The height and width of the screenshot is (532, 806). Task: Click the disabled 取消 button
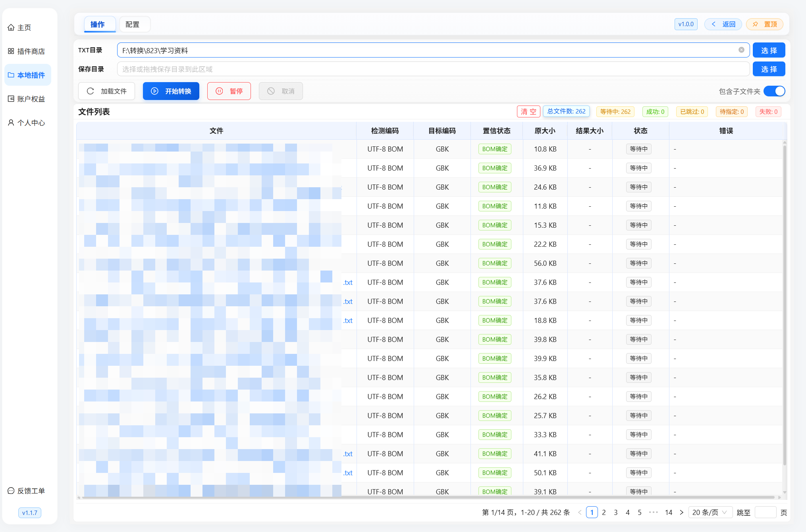click(x=281, y=91)
